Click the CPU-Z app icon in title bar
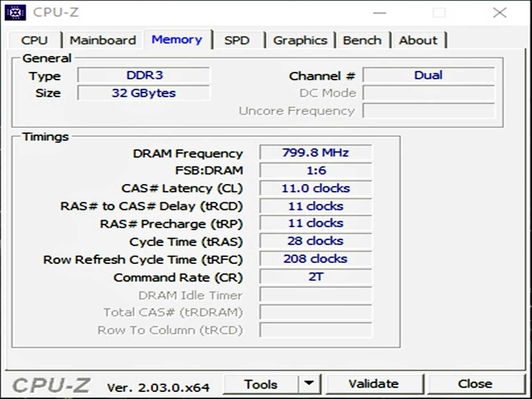 pos(15,13)
